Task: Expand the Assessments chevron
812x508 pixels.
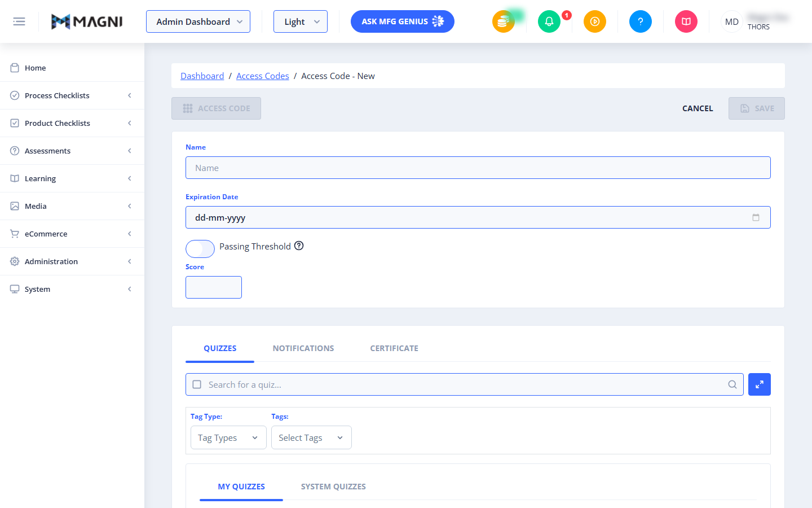Action: 130,151
